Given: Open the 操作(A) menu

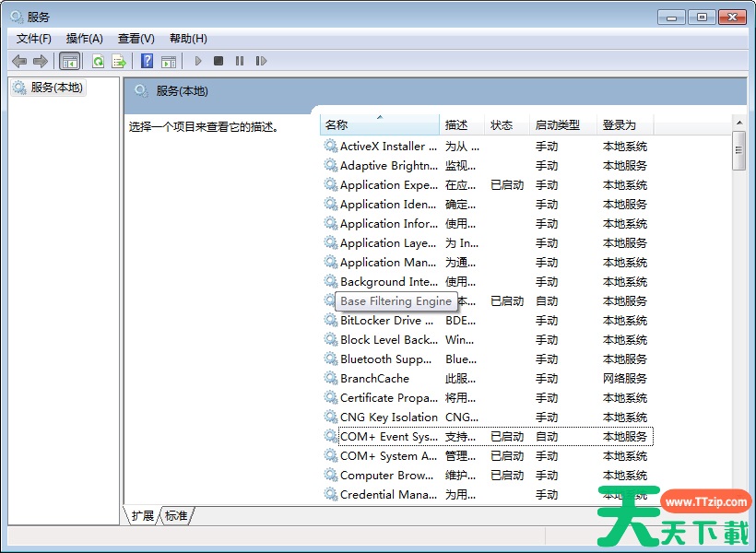Looking at the screenshot, I should (x=85, y=38).
